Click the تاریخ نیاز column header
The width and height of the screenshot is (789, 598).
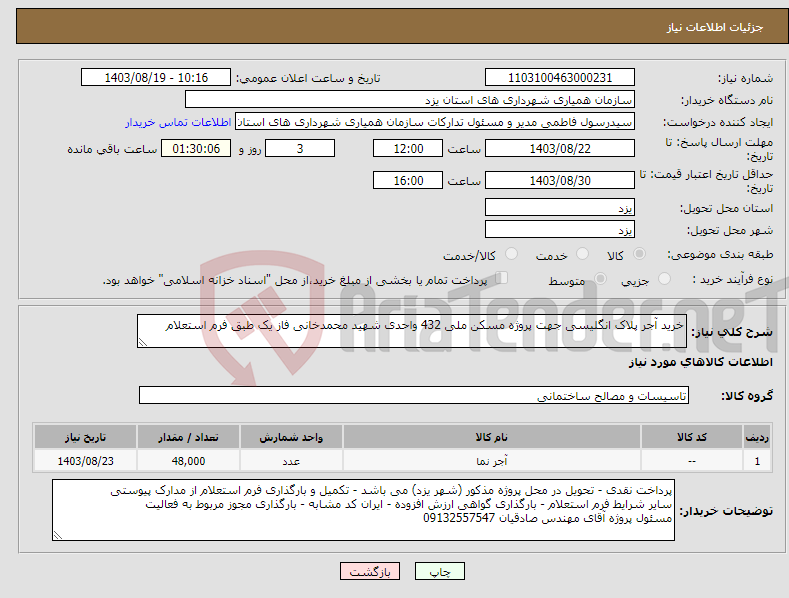pos(86,437)
